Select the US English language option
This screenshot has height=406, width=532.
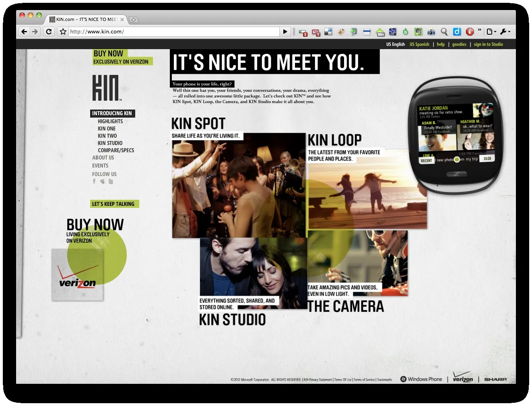(396, 44)
